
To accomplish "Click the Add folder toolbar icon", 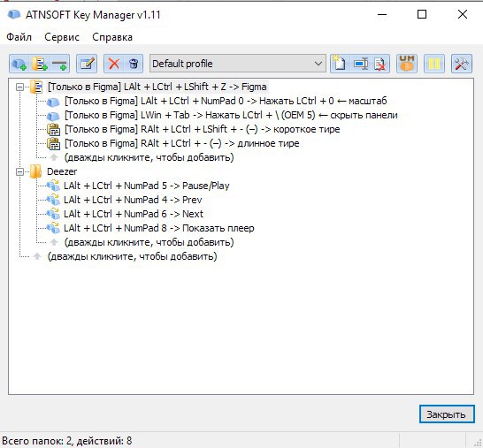I will (x=40, y=64).
